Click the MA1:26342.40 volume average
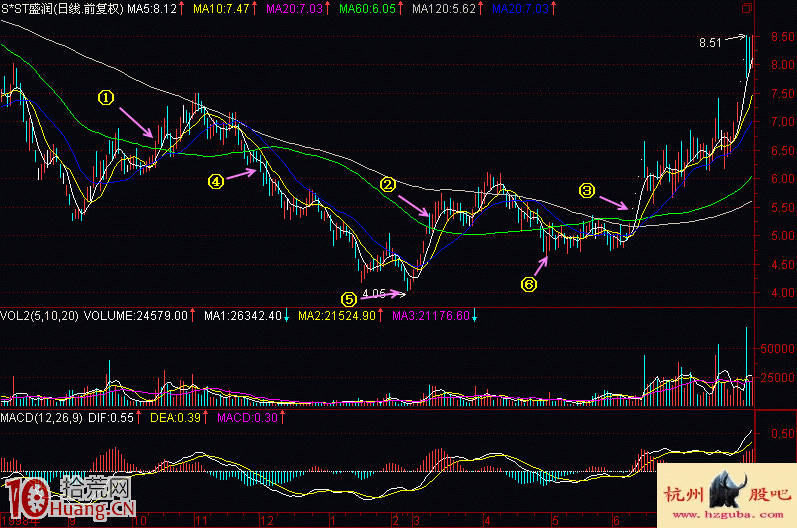This screenshot has height=528, width=797. 242,316
